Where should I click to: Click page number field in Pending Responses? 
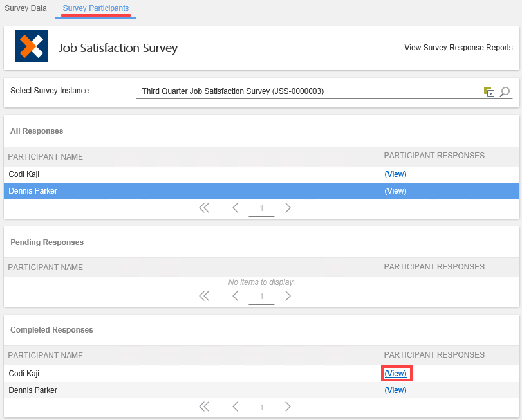262,297
